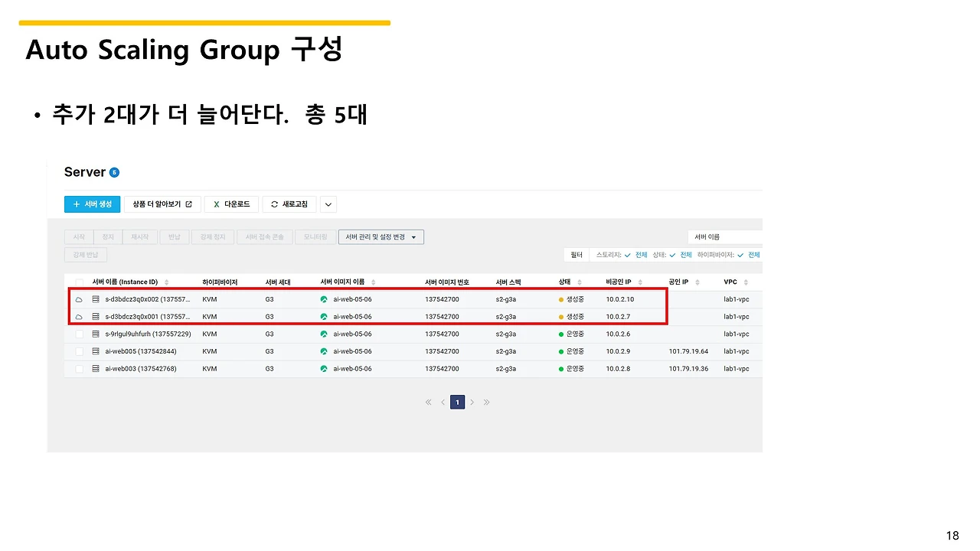Open 서버 관리 및 설정 변경 dropdown

pos(381,237)
